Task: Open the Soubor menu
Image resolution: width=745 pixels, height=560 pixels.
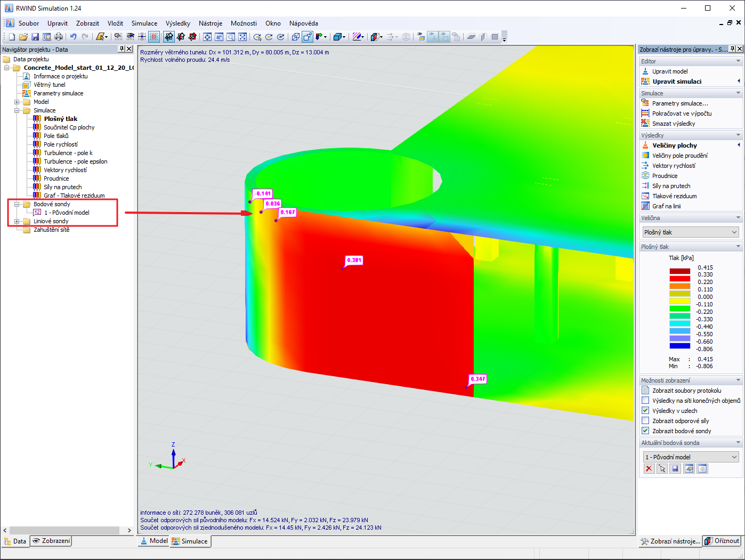Action: [29, 23]
